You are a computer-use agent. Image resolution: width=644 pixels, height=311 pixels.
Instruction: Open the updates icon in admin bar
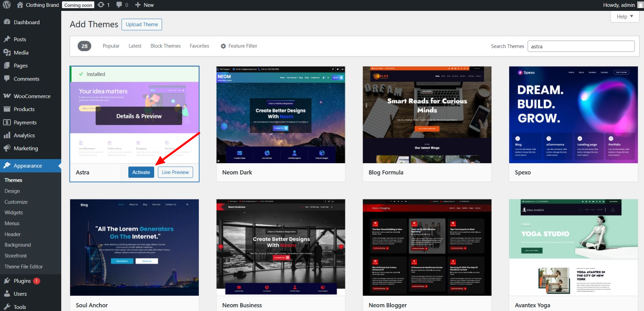coord(101,5)
